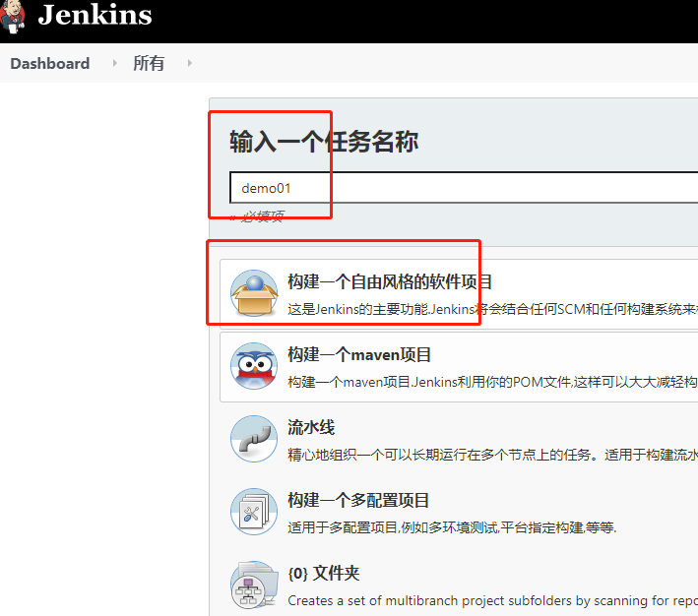
Task: Choose 构建一个自由风格的软件项目 title
Action: (390, 281)
